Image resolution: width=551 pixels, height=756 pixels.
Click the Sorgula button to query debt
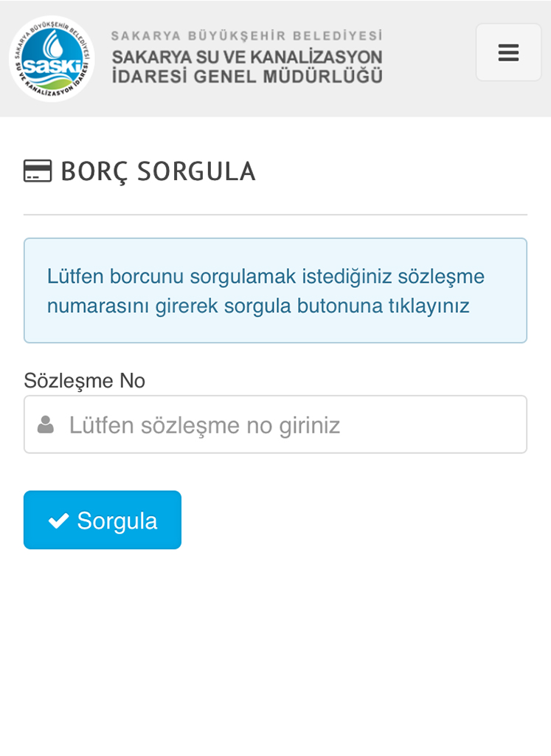[x=102, y=520]
